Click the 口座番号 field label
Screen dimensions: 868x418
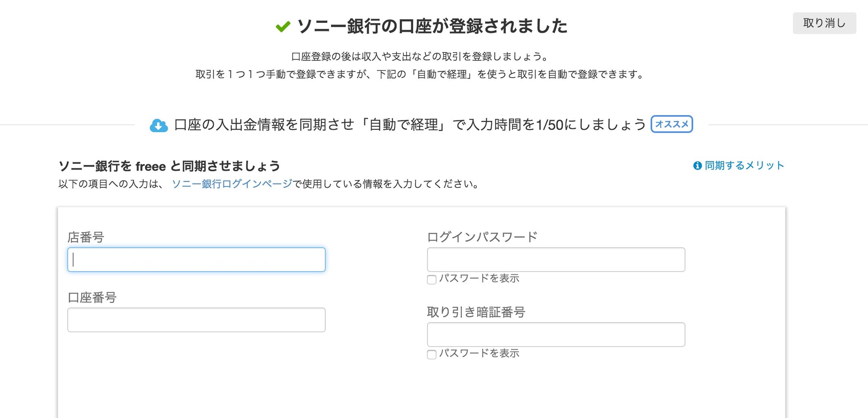click(92, 297)
